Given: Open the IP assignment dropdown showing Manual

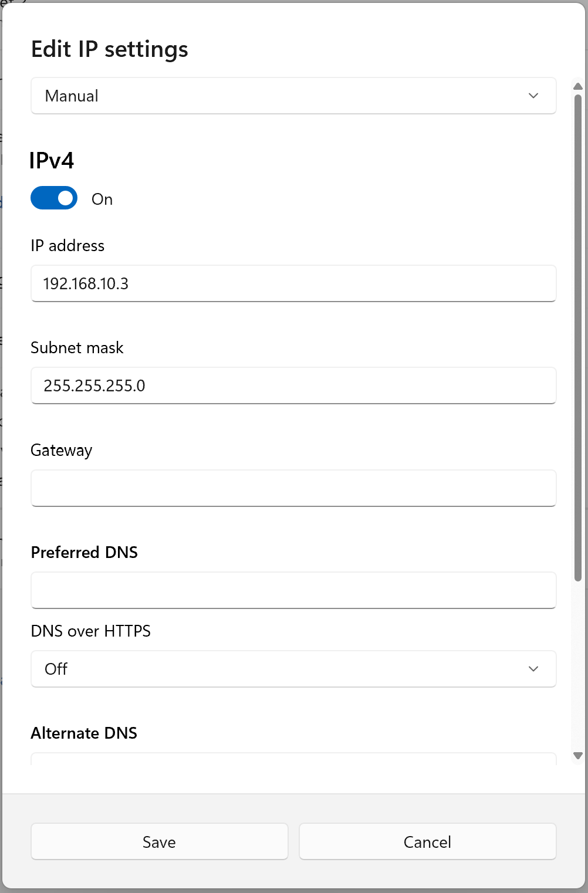Looking at the screenshot, I should coord(293,96).
